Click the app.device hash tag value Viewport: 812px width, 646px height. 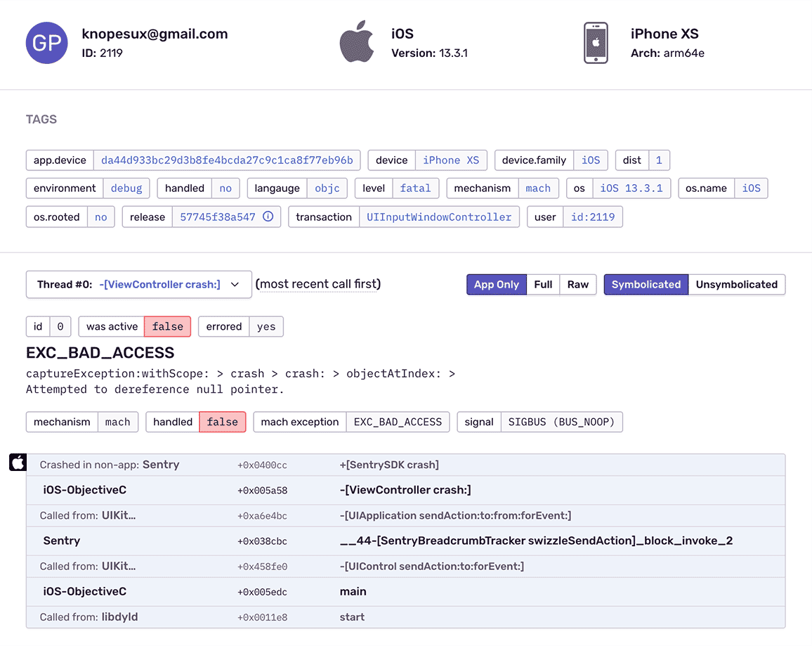tap(227, 160)
